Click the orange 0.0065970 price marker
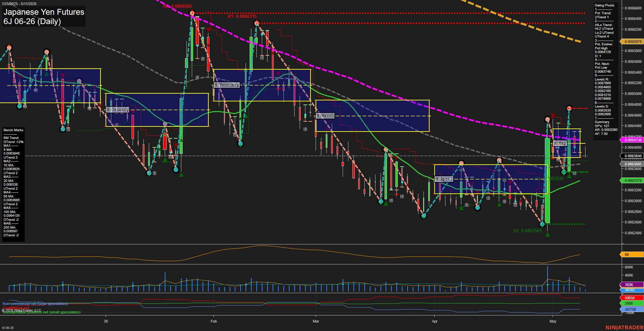 point(632,42)
